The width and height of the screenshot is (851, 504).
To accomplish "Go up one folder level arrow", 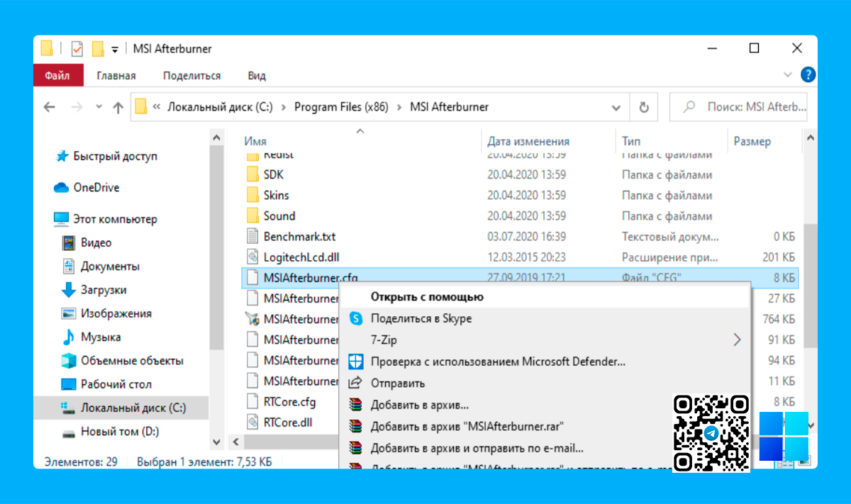I will pyautogui.click(x=118, y=107).
